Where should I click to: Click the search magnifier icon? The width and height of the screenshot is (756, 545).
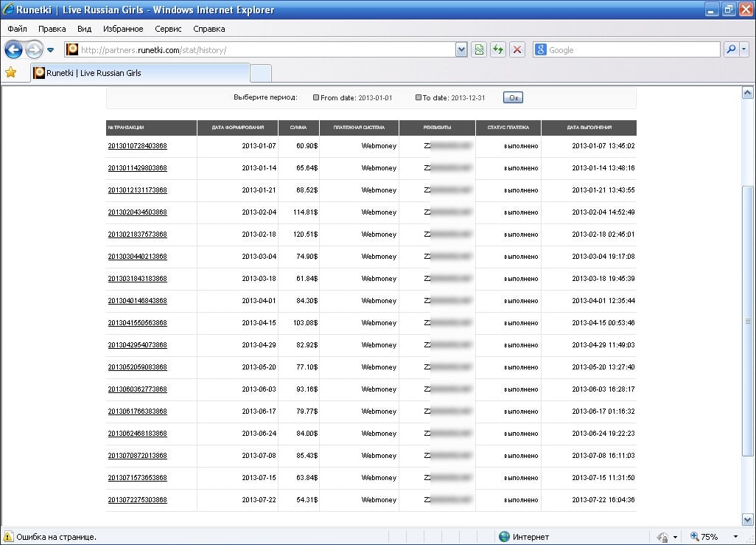click(x=731, y=50)
